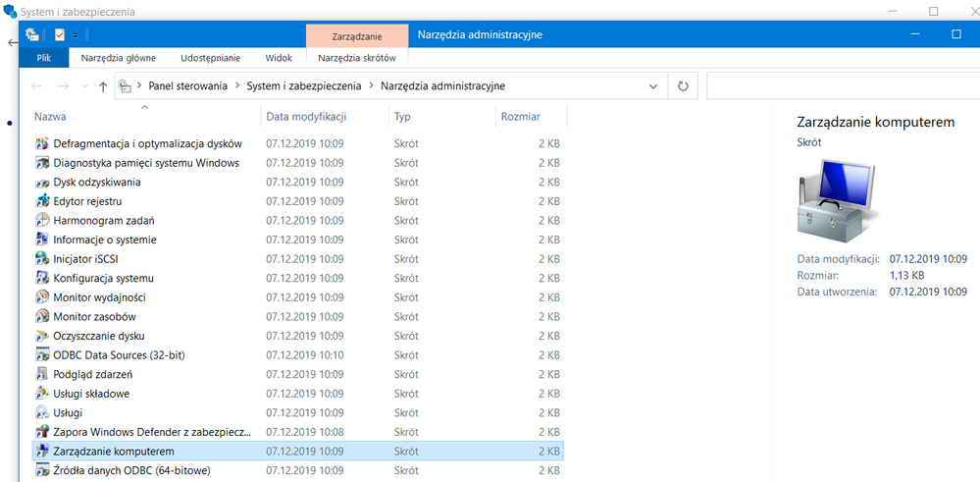Click the Usługi składowe icon
Viewport: 980px width, 482px height.
coord(42,394)
